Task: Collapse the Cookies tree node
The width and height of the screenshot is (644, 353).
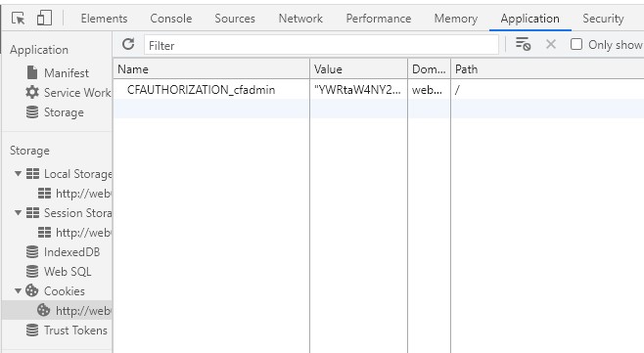Action: click(x=18, y=291)
